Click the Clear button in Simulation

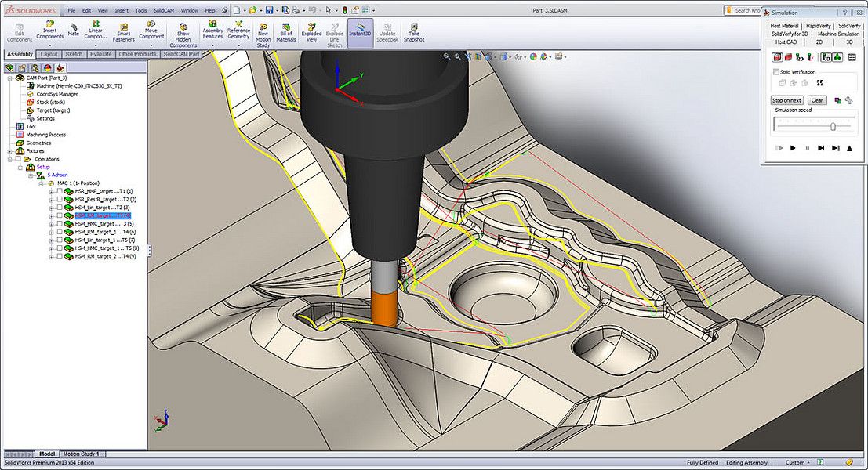coord(817,100)
